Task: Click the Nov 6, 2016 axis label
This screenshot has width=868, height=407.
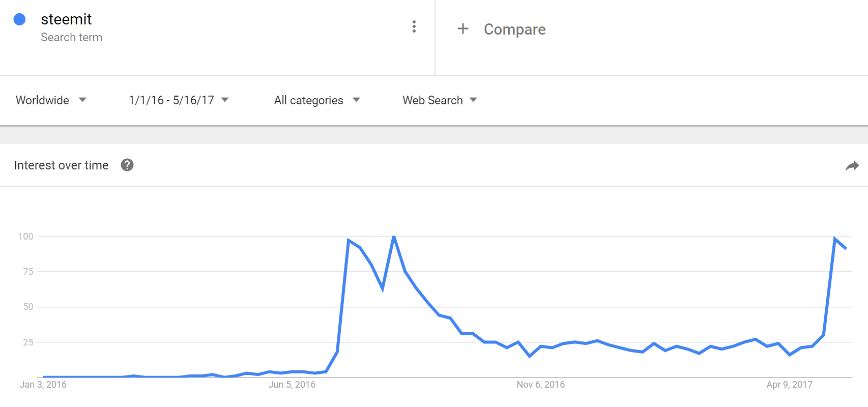Action: pyautogui.click(x=540, y=385)
